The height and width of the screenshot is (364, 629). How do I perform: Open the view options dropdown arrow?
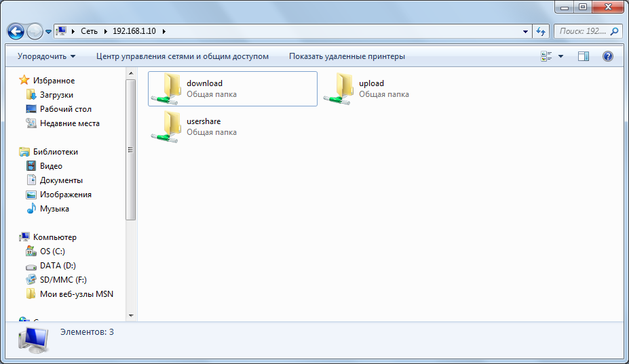[x=560, y=56]
